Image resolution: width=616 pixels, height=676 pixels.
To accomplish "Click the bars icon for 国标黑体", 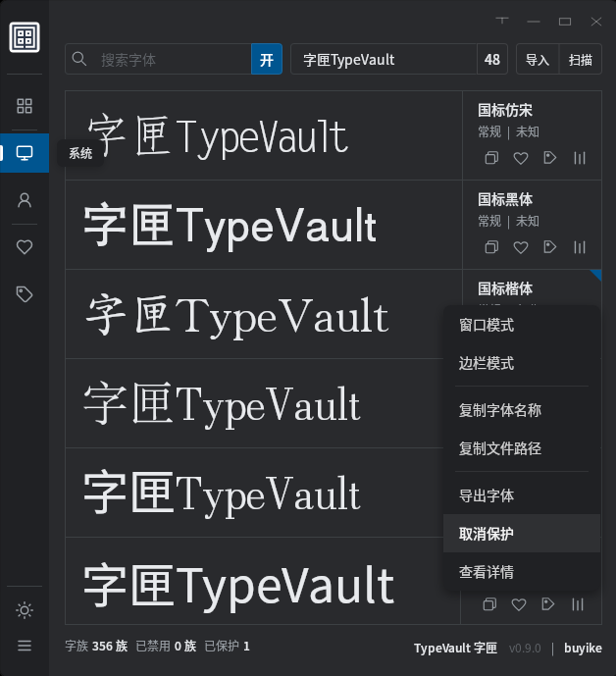I will [580, 247].
